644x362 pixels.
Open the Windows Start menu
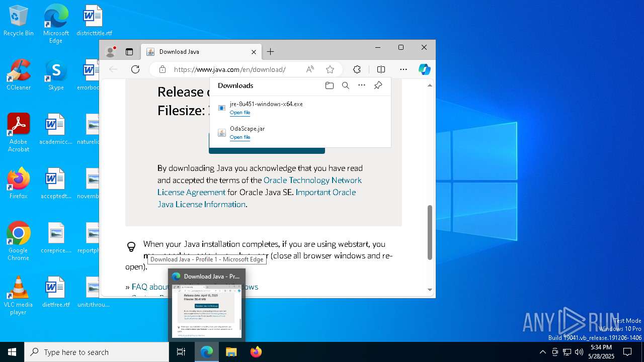[x=12, y=352]
